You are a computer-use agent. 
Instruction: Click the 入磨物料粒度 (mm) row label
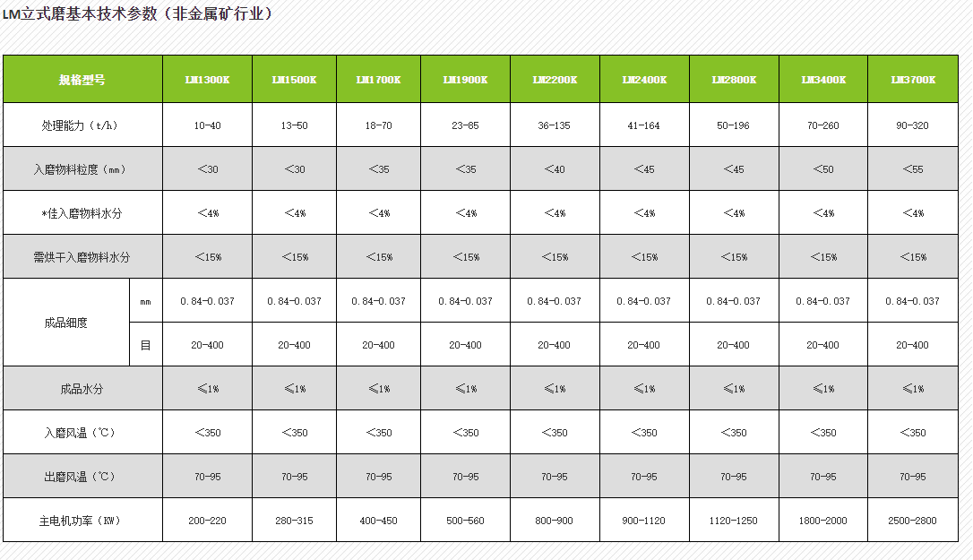coord(82,169)
